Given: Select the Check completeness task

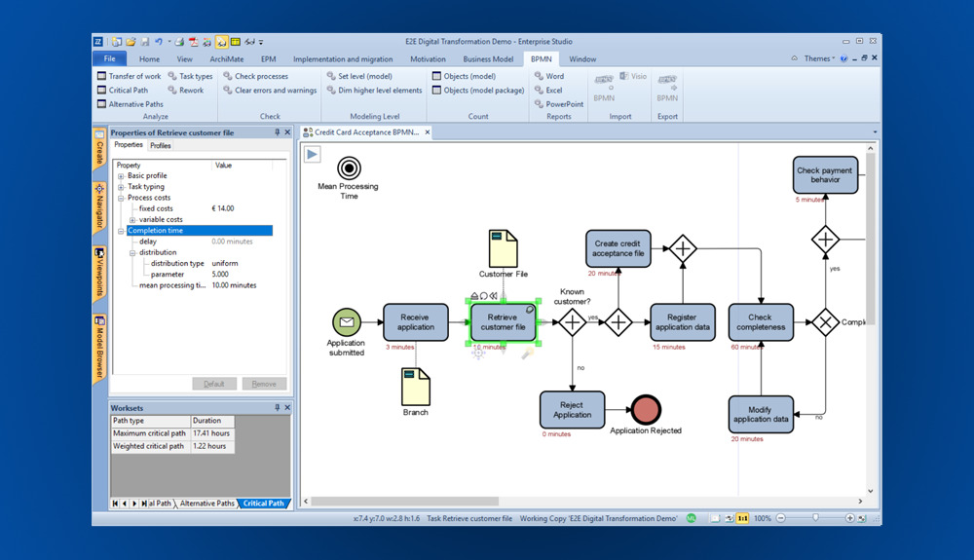Looking at the screenshot, I should 761,322.
